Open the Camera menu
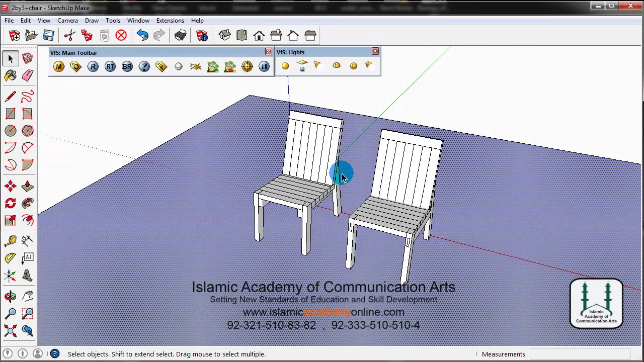 67,21
